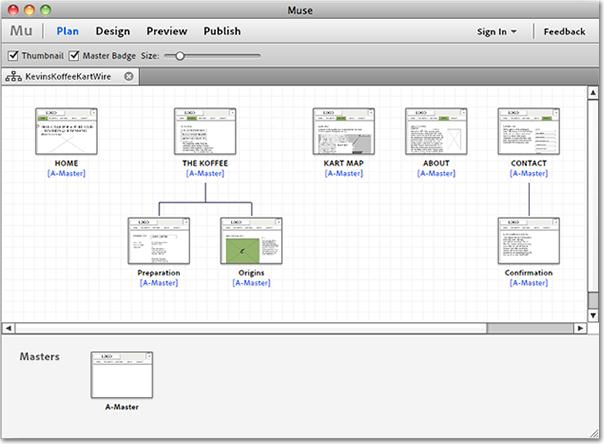Close the KevinsKoffeeKartWire tab
The height and width of the screenshot is (444, 604).
coord(129,76)
